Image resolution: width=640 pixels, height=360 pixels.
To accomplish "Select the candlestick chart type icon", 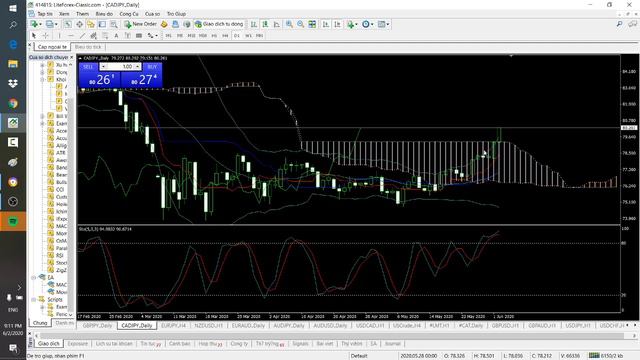I will pyautogui.click(x=265, y=24).
